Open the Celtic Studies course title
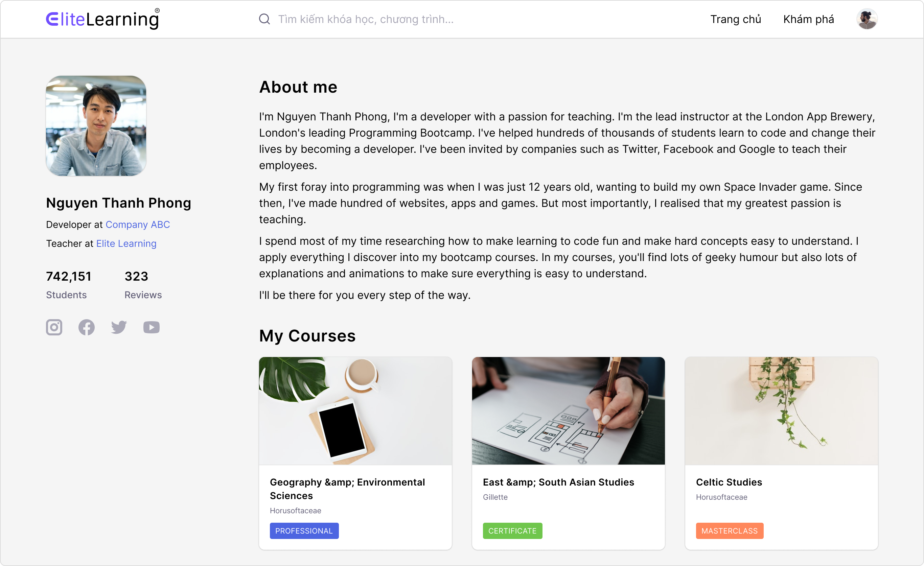Screen dimensions: 924x566 [729, 482]
